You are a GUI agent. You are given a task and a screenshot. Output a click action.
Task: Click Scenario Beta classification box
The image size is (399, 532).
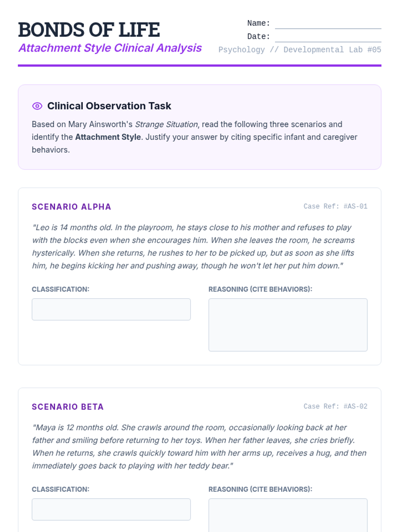pos(111,509)
